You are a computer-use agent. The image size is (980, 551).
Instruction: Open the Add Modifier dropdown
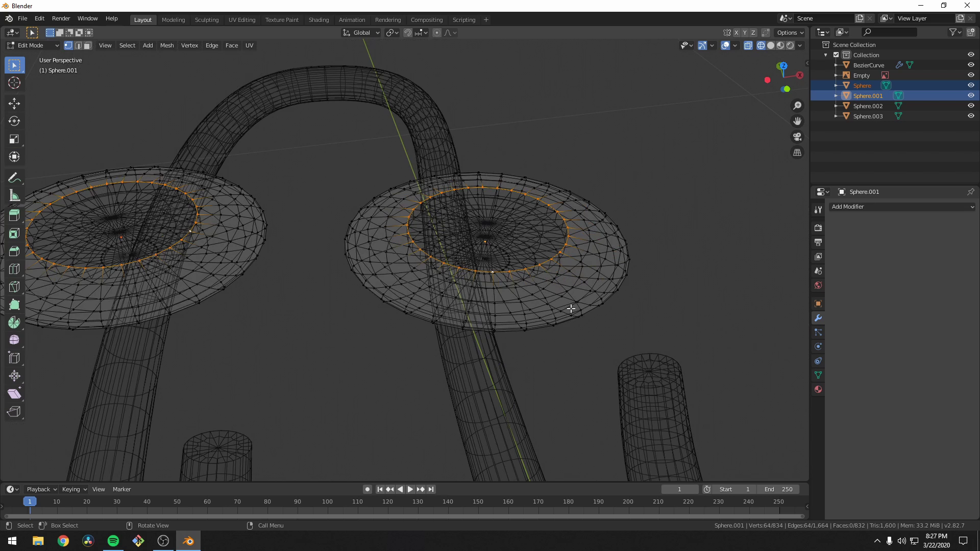point(901,207)
